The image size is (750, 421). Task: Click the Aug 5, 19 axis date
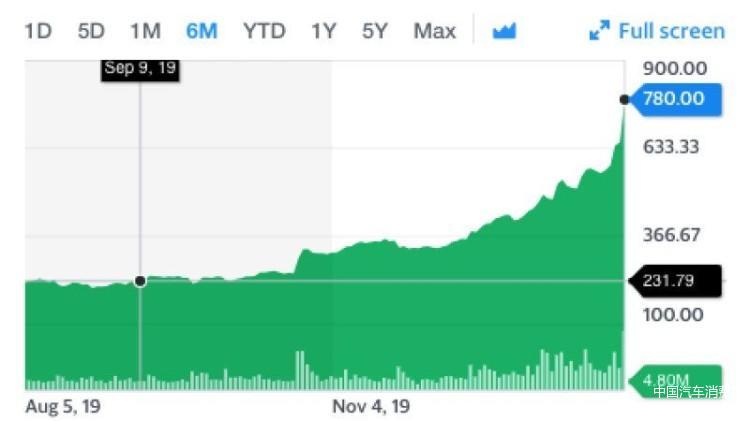[63, 407]
